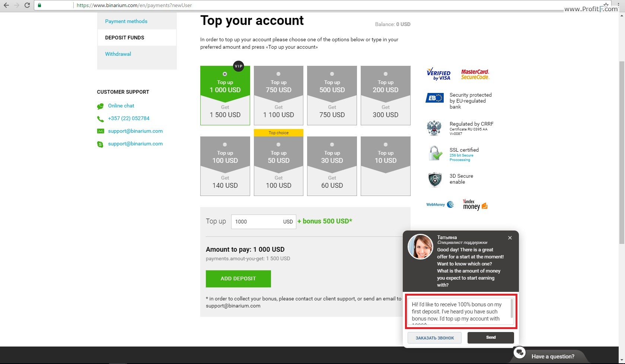625x364 pixels.
Task: Click the WebMoney logo
Action: tap(440, 204)
